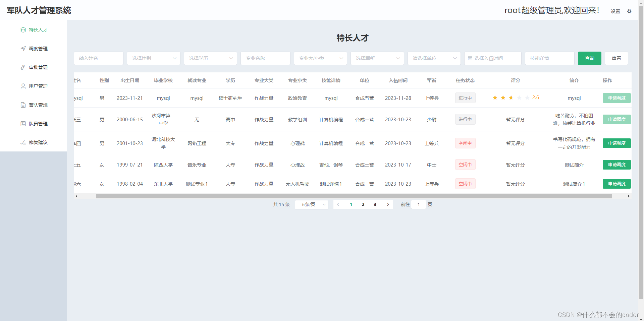
Task: Click 无人机驾驶 cell
Action: 298,184
